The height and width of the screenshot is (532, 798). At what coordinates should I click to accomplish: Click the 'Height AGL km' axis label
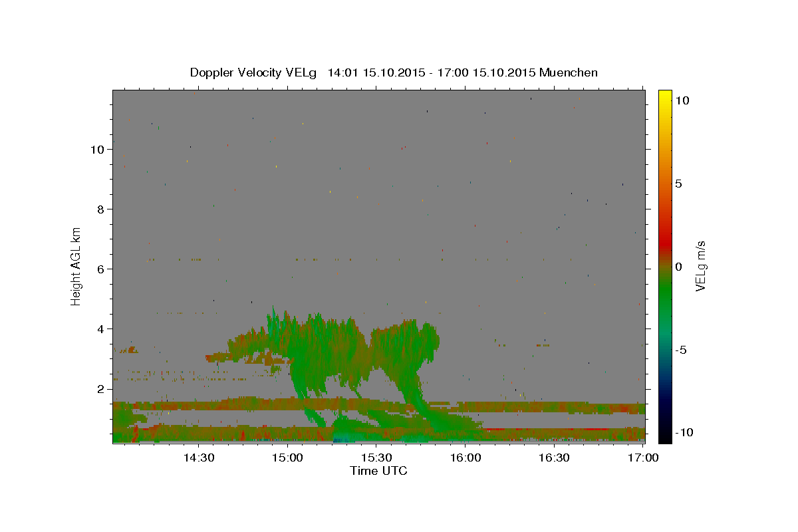pos(76,266)
